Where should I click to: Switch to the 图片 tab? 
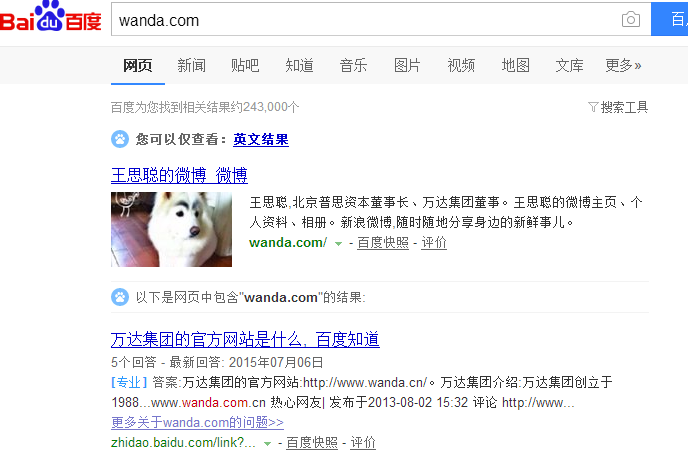pos(407,65)
